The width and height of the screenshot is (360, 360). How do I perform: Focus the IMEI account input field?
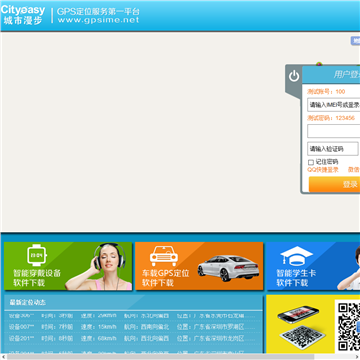(334, 105)
